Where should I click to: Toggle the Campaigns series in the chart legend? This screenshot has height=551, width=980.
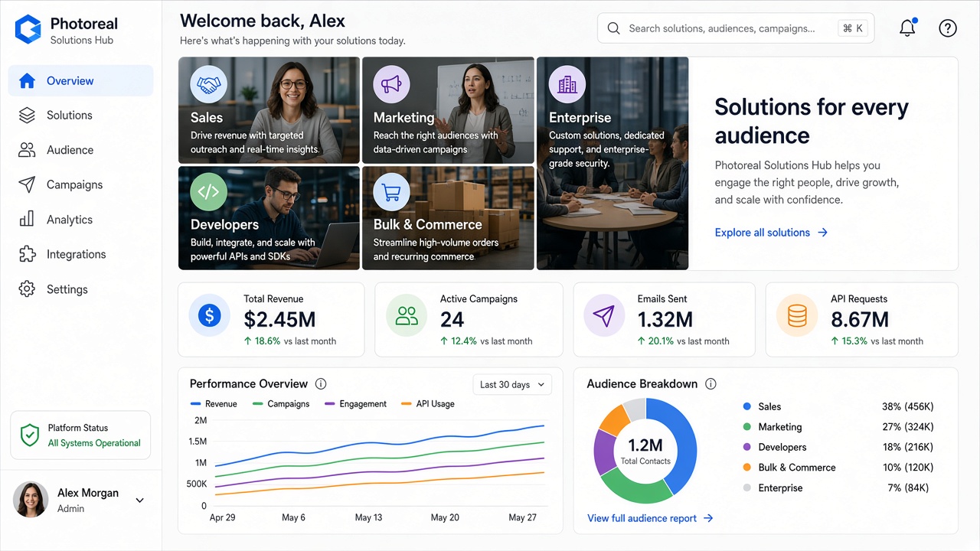280,404
